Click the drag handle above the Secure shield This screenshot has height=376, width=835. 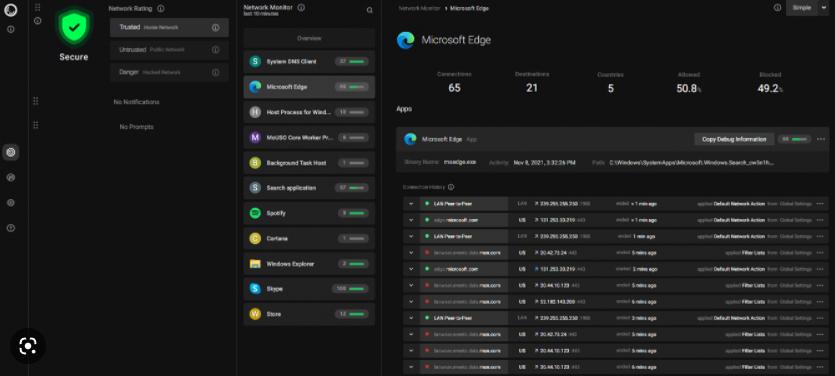tap(37, 7)
